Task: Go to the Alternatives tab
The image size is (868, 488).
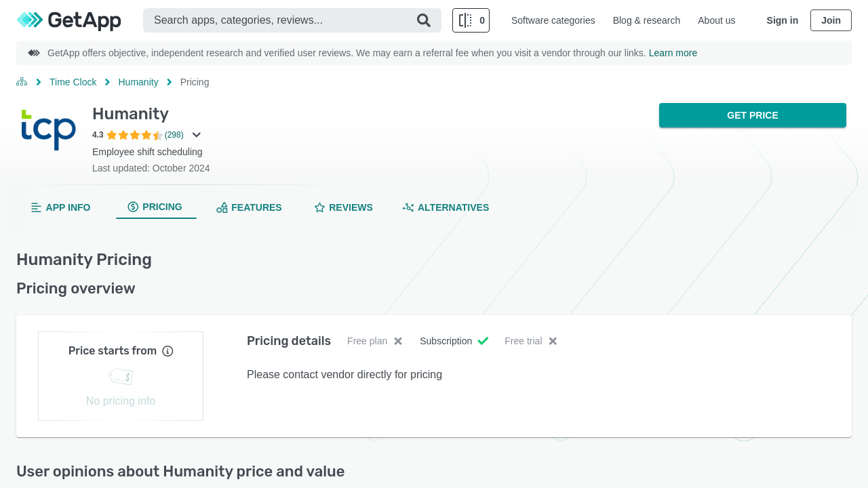Action: click(x=446, y=207)
